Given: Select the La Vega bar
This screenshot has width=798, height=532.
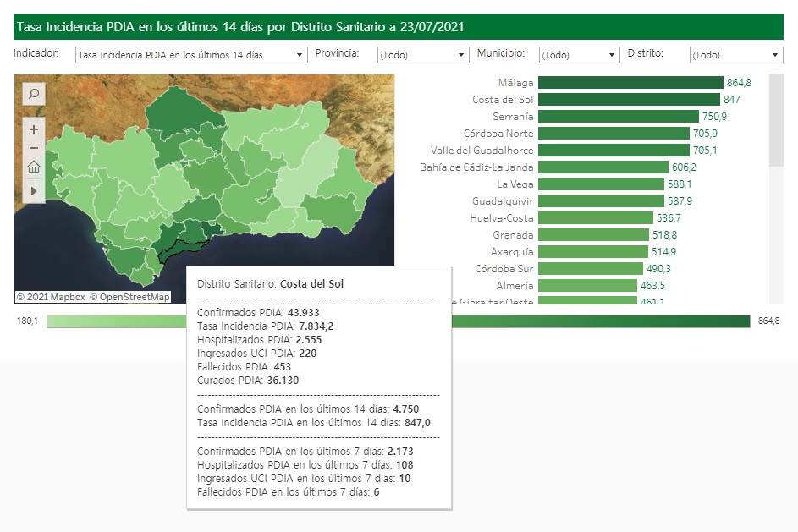Looking at the screenshot, I should point(601,184).
